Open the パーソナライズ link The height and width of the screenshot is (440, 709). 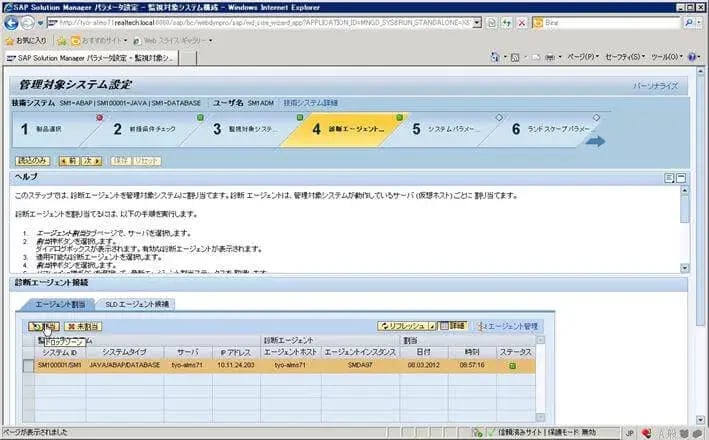[655, 86]
